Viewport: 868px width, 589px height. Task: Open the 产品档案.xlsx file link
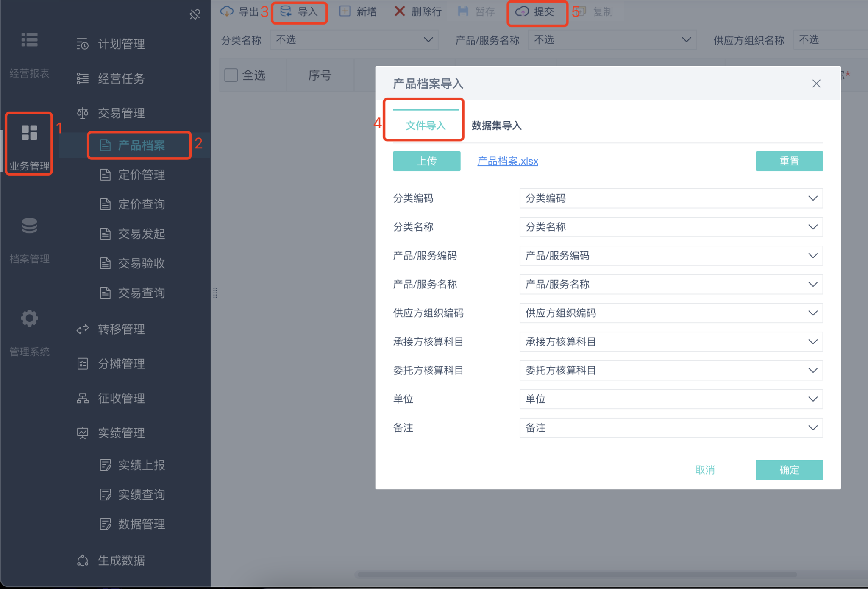(x=507, y=161)
